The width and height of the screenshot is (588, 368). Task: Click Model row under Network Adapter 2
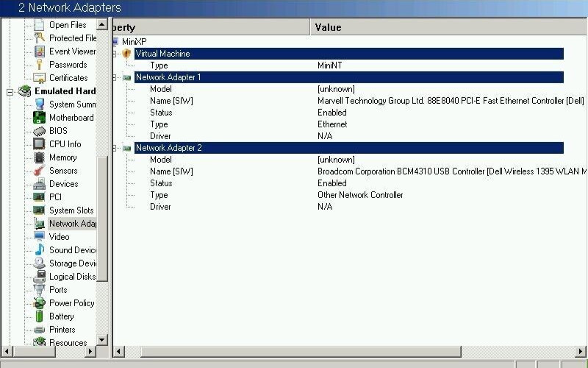(160, 160)
